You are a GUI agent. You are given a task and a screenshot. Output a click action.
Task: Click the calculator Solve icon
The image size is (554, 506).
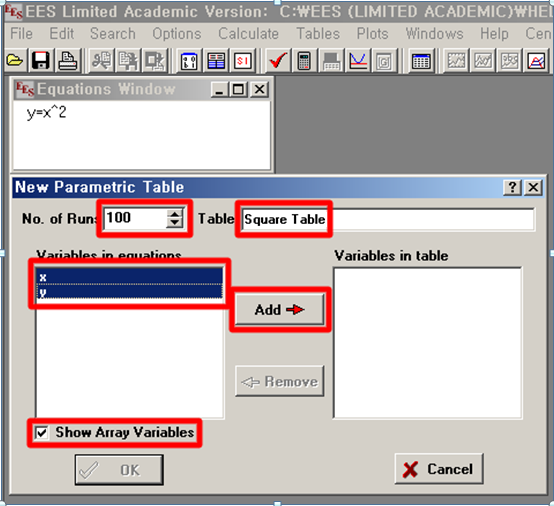[x=304, y=61]
